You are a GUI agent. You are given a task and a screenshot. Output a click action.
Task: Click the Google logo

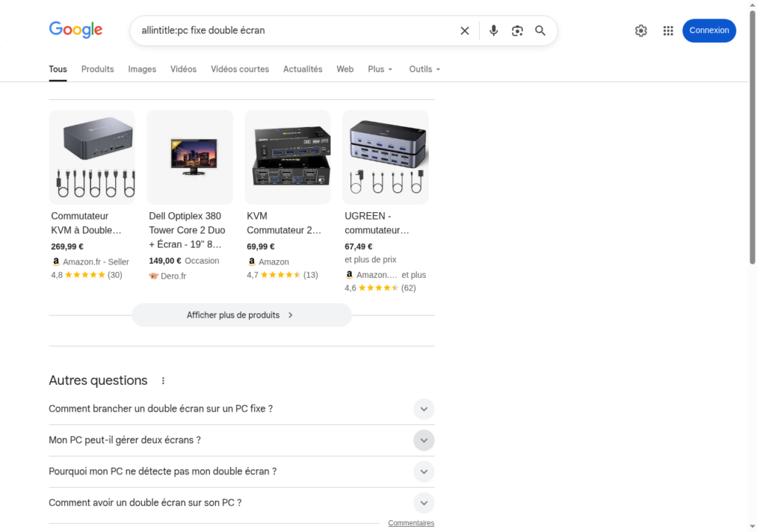[75, 30]
